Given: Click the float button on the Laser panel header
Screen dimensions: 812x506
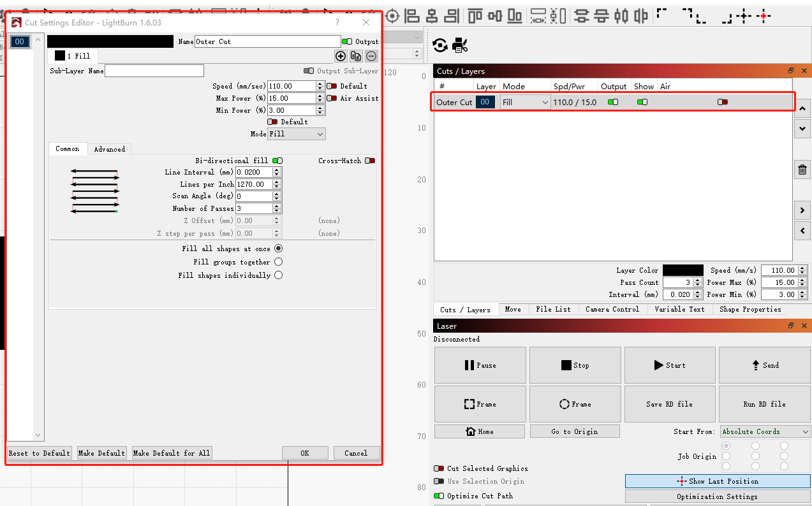Looking at the screenshot, I should click(x=791, y=326).
